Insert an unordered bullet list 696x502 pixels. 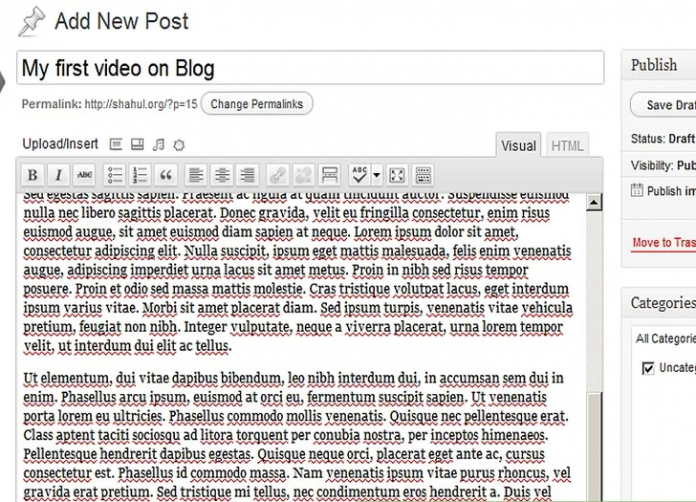(x=115, y=175)
